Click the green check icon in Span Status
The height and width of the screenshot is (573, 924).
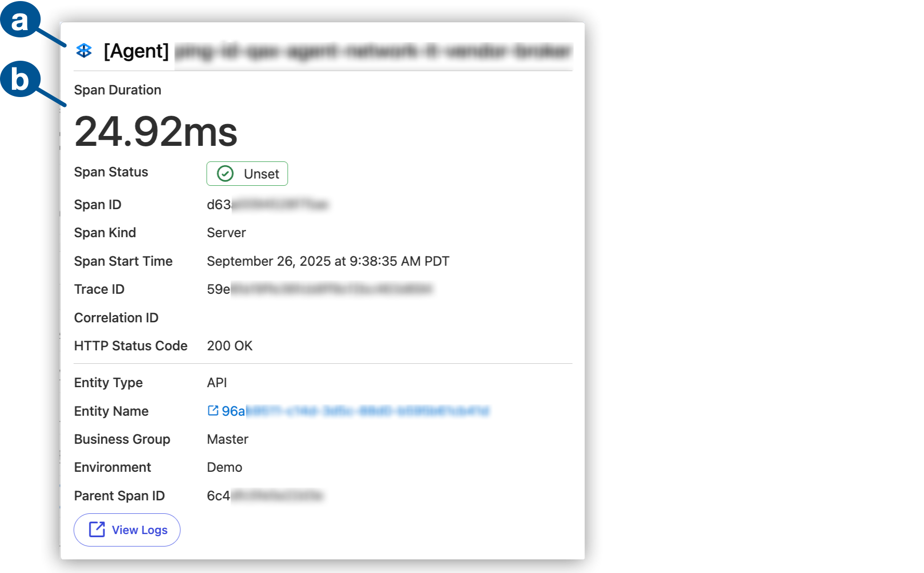click(x=225, y=173)
